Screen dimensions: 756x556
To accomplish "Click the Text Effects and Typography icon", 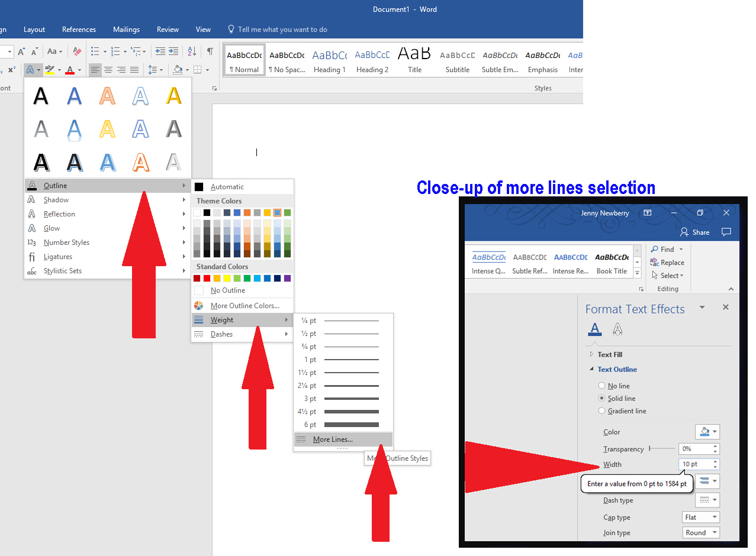I will pyautogui.click(x=30, y=70).
